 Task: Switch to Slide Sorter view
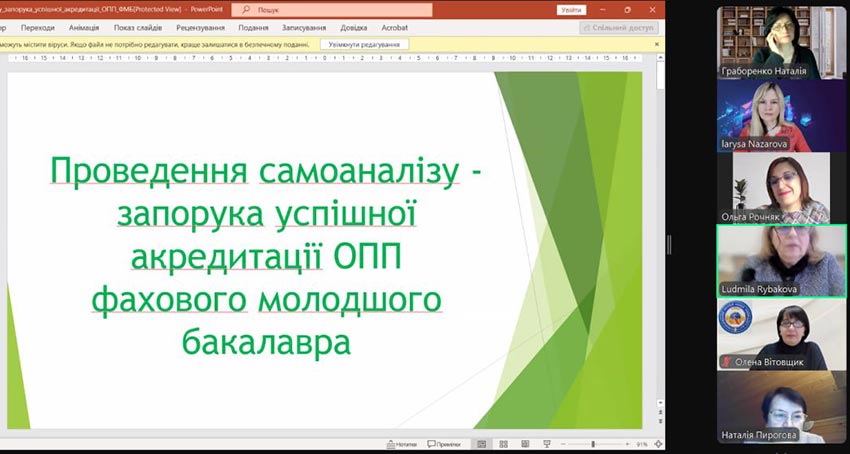(x=502, y=444)
